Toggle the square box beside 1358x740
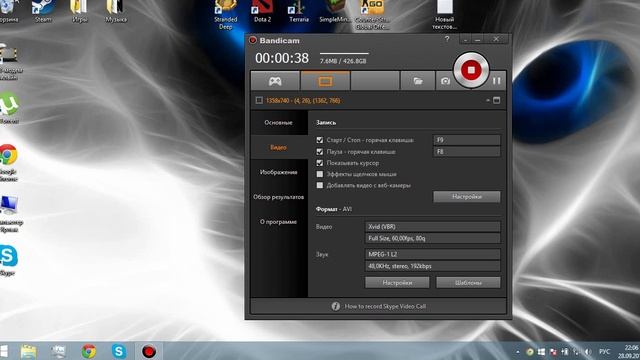This screenshot has width=640, height=360. 259,100
